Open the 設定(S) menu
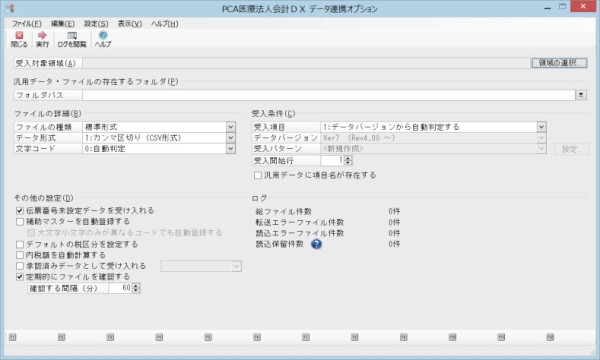Screen dimensions: 600x360 pyautogui.click(x=96, y=24)
